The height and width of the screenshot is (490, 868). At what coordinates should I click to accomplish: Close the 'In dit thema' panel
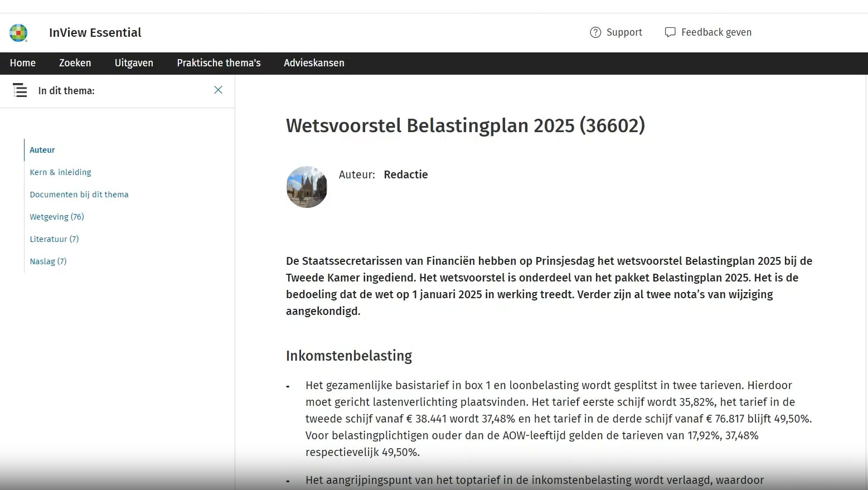click(x=218, y=90)
